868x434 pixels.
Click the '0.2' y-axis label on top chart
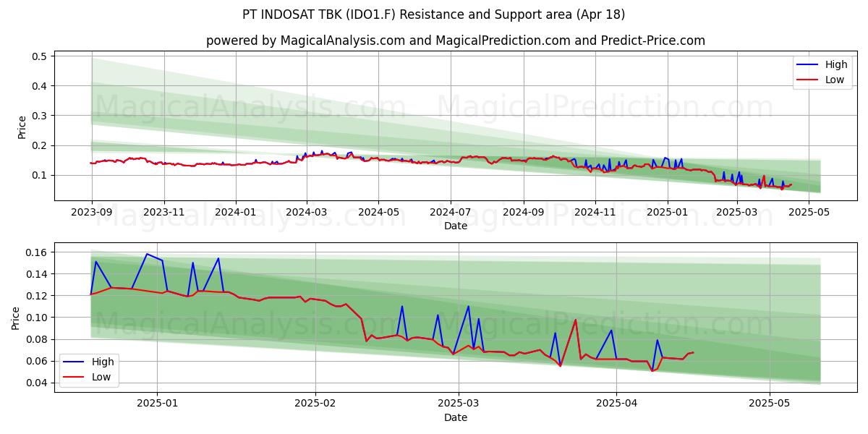pos(40,145)
